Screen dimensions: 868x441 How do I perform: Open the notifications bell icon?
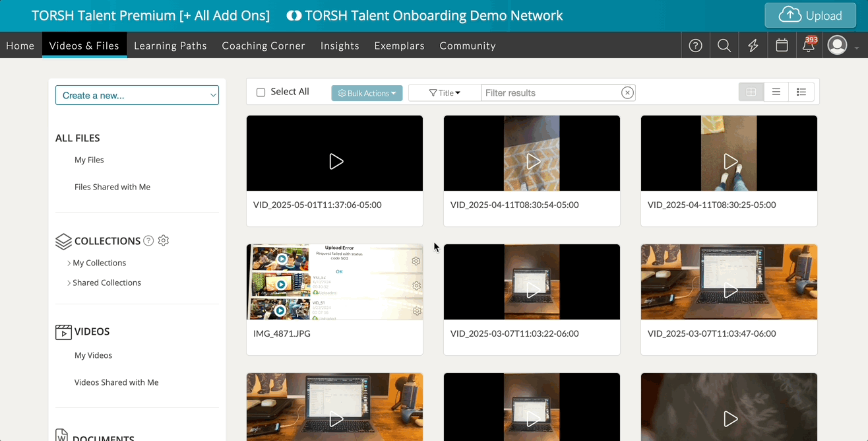pos(809,46)
